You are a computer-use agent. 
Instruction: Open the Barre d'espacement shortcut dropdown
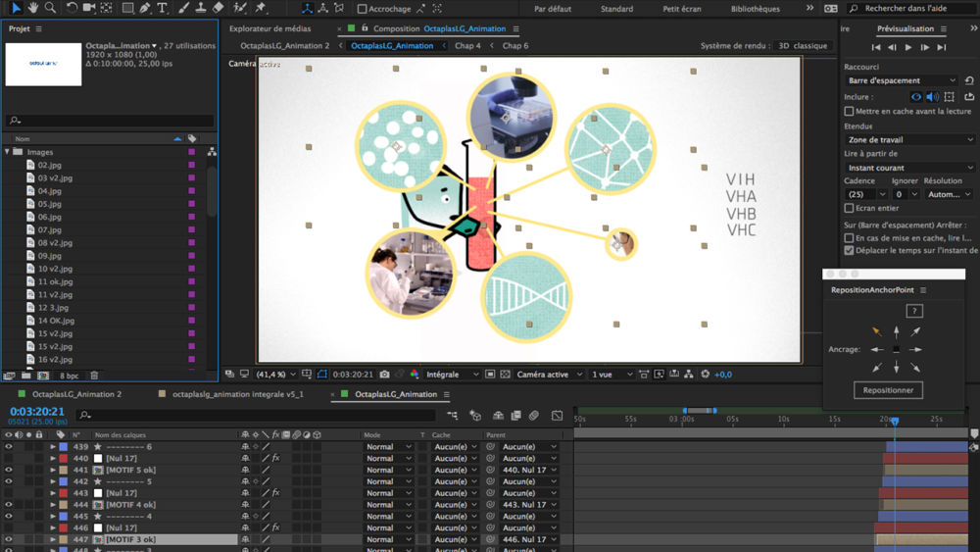(902, 80)
